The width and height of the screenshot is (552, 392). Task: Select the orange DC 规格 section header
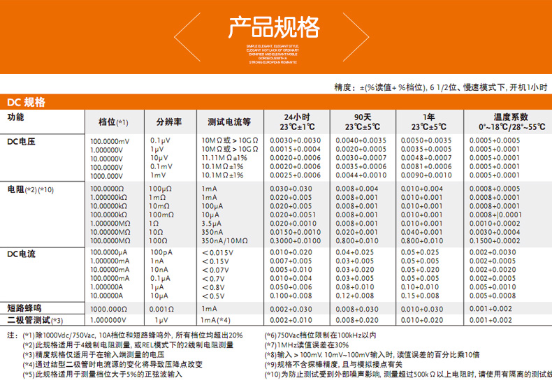pos(27,102)
